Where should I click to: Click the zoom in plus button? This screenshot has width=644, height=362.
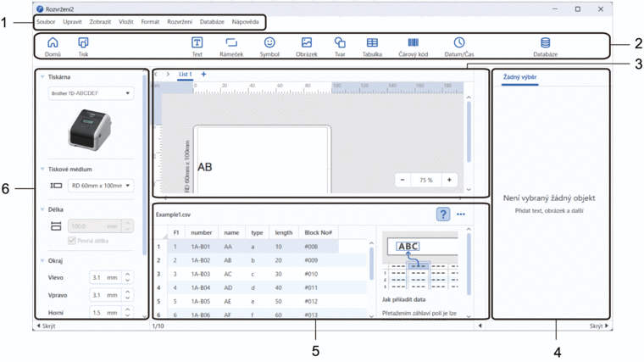pos(449,180)
